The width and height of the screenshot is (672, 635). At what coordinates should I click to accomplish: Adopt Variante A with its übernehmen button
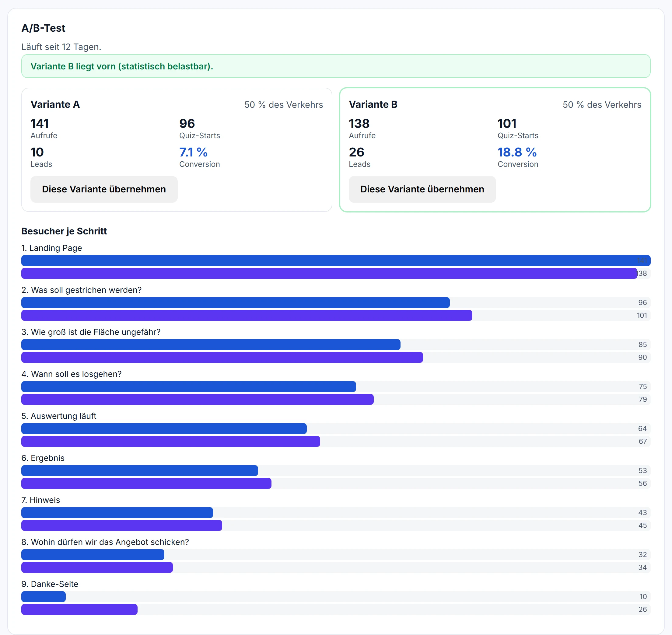pyautogui.click(x=104, y=189)
